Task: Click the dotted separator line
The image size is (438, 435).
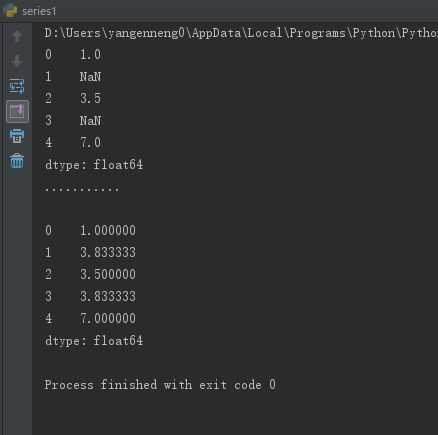Action: pos(82,190)
